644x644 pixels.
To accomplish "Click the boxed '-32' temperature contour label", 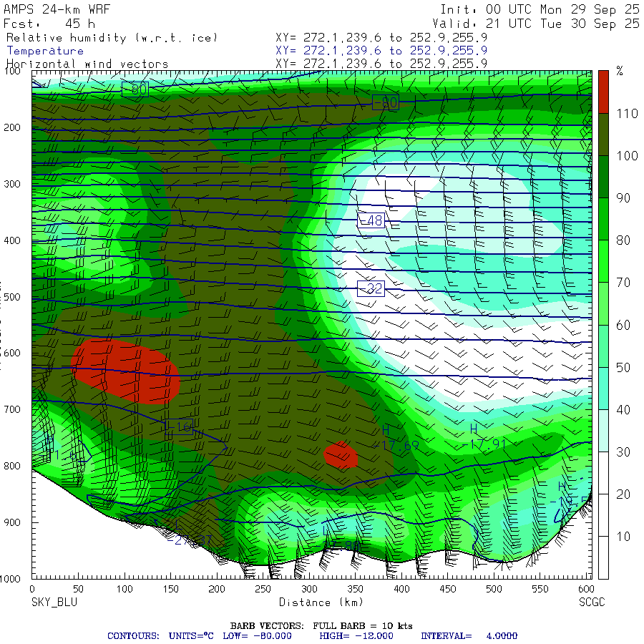I will pyautogui.click(x=371, y=289).
